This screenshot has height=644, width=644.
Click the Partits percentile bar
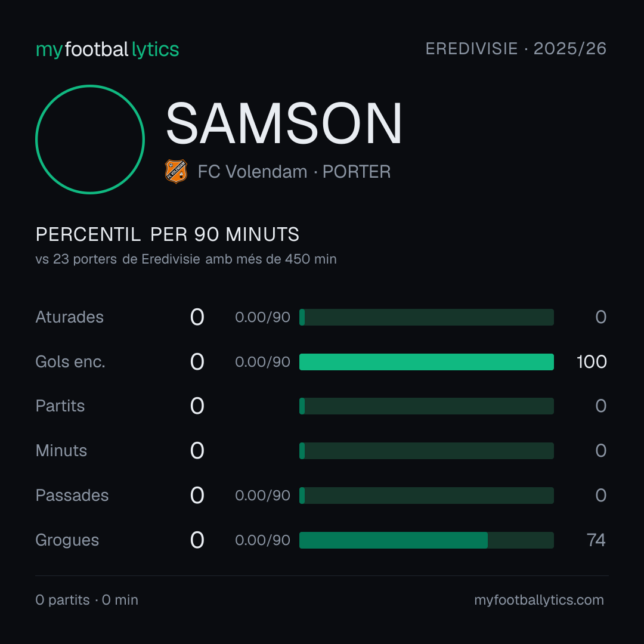point(426,406)
